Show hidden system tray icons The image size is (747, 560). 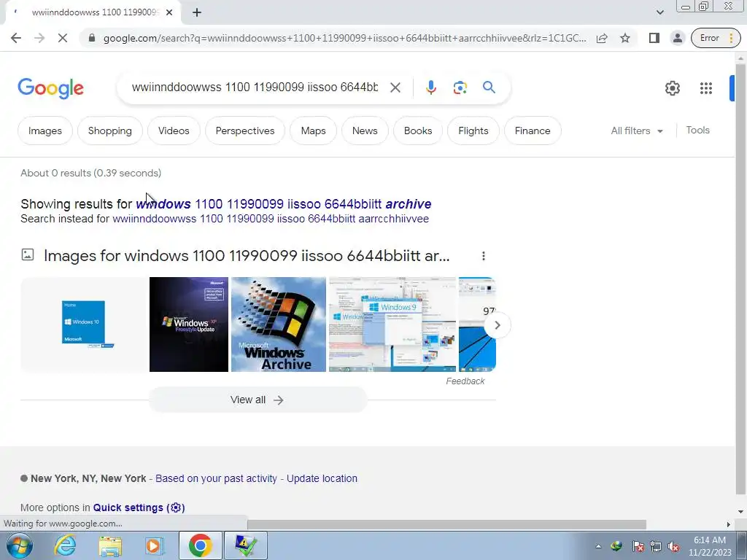pos(598,546)
